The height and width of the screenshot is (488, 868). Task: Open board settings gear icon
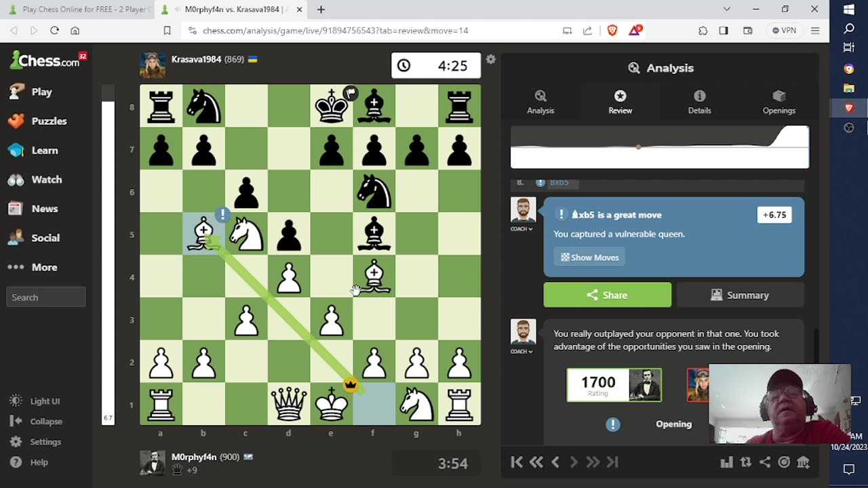click(x=491, y=60)
